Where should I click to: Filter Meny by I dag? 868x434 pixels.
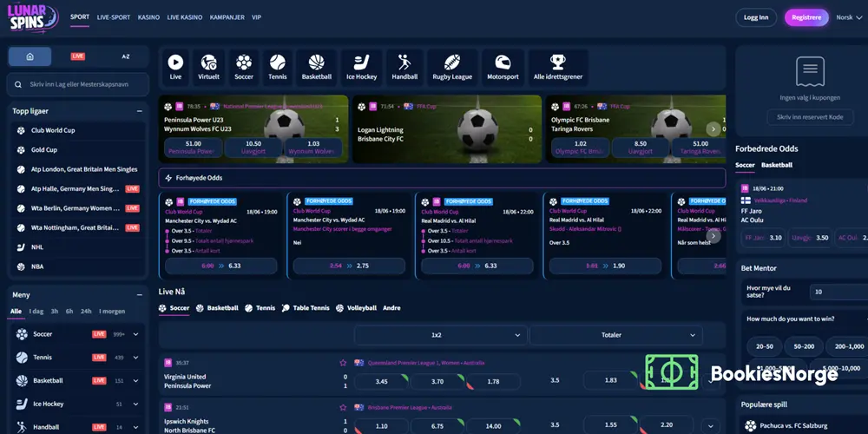pos(36,311)
